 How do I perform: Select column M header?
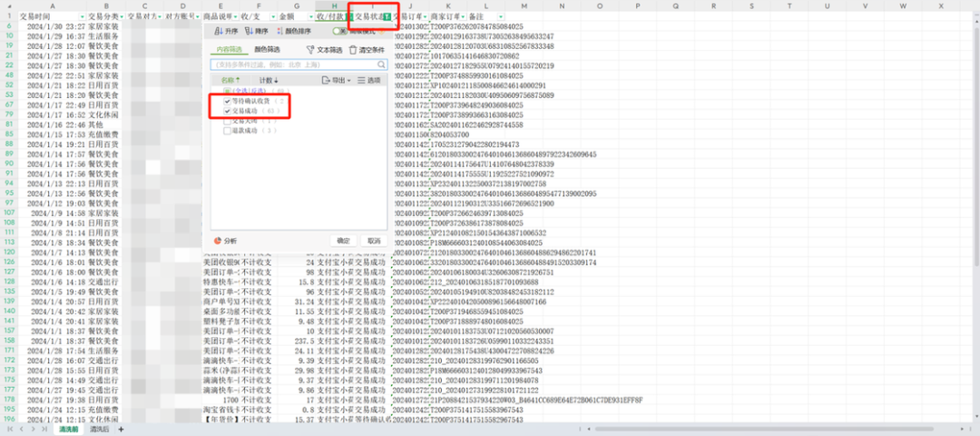pos(524,5)
